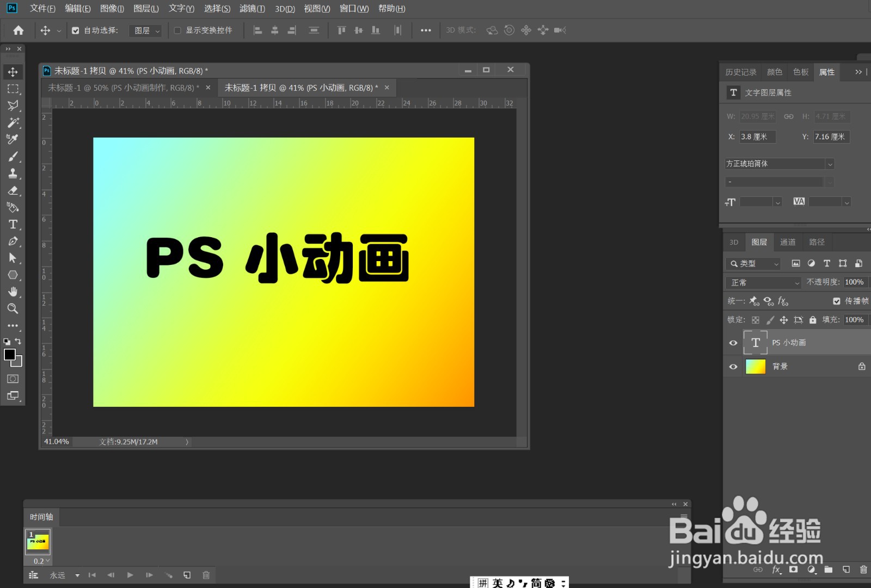Image resolution: width=871 pixels, height=588 pixels.
Task: Switch to the 通道 tab
Action: pyautogui.click(x=788, y=242)
